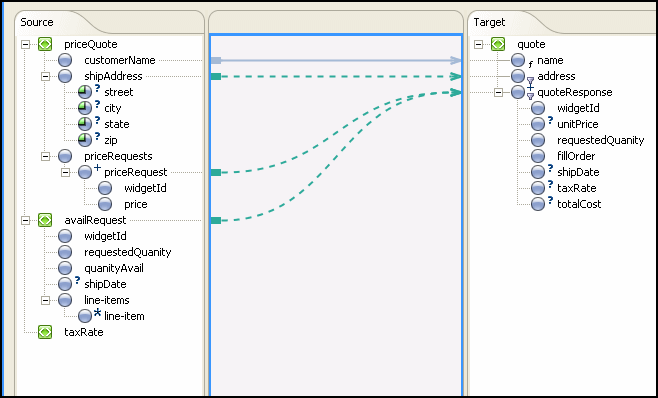This screenshot has height=398, width=658.
Task: Select line-item in the Source tree
Action: 124,316
